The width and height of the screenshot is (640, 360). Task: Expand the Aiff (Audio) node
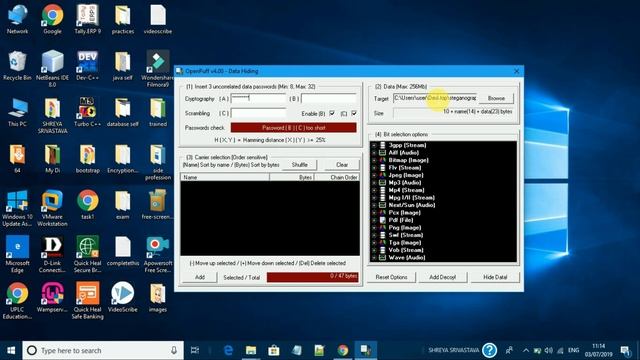click(x=374, y=153)
